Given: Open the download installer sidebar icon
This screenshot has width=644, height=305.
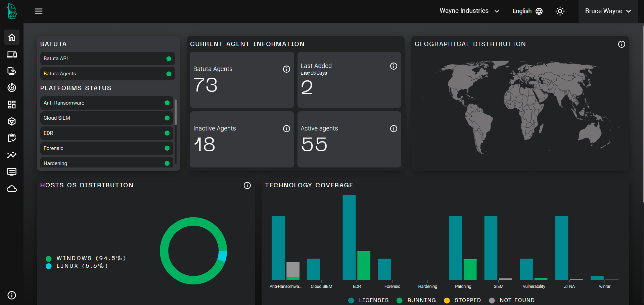Looking at the screenshot, I should tap(12, 71).
